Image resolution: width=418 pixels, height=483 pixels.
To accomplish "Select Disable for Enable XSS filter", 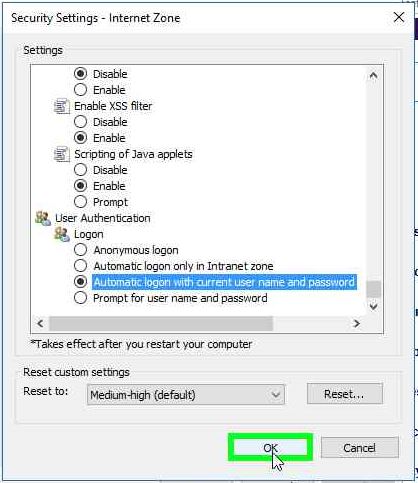I will coord(80,122).
